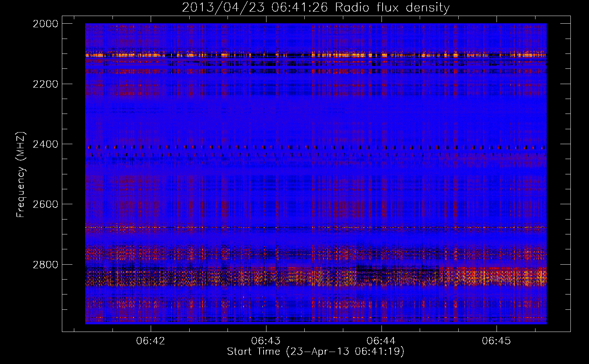Click the 06:43 time tick label
Screen dimensions: 589x364
tap(266, 341)
